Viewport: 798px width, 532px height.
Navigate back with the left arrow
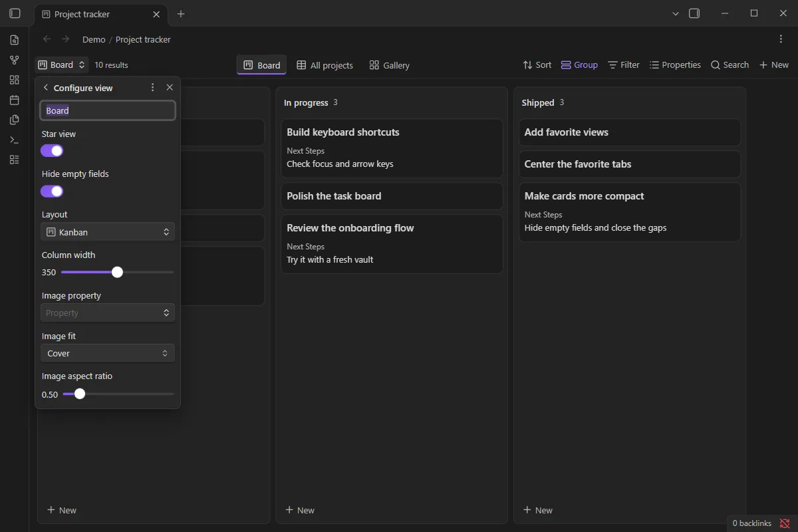point(47,39)
